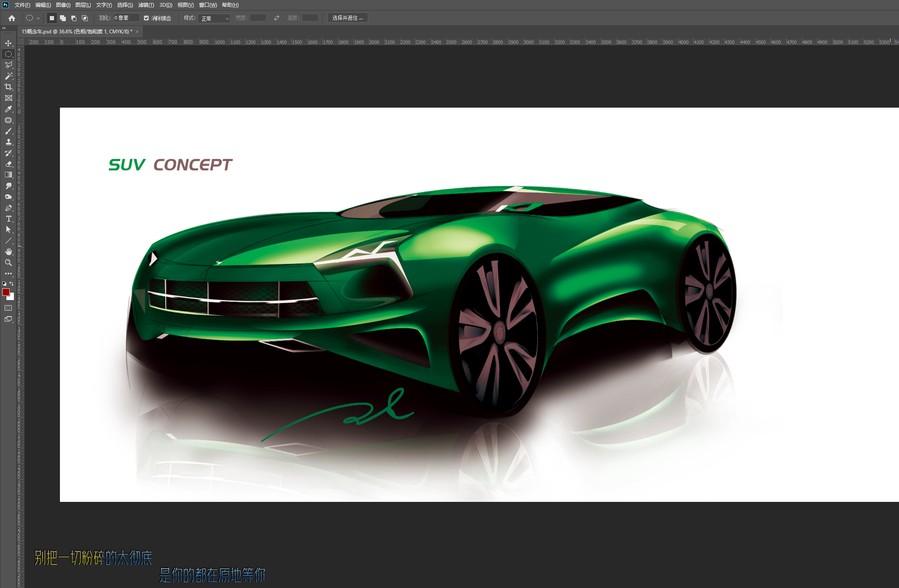Select the Pen tool
Viewport: 899px width, 588px height.
pyautogui.click(x=9, y=208)
